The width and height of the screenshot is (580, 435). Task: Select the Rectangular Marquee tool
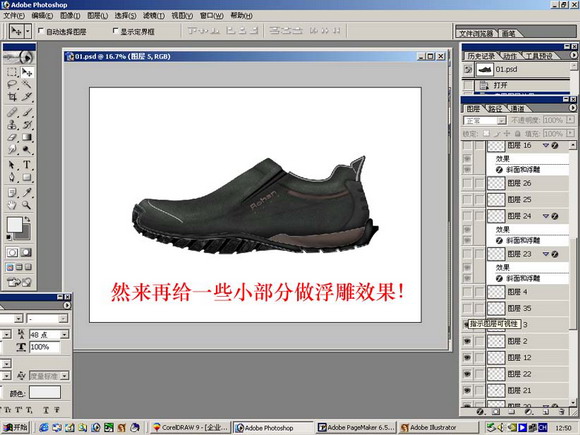tap(12, 72)
